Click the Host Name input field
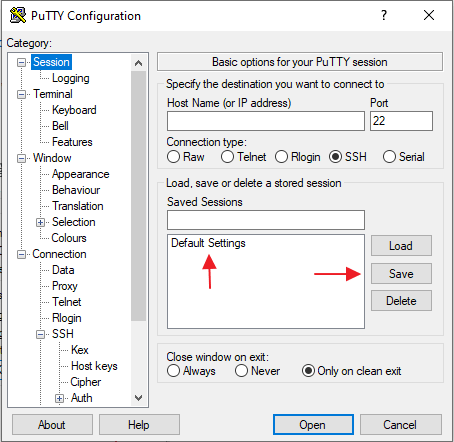 click(x=266, y=121)
